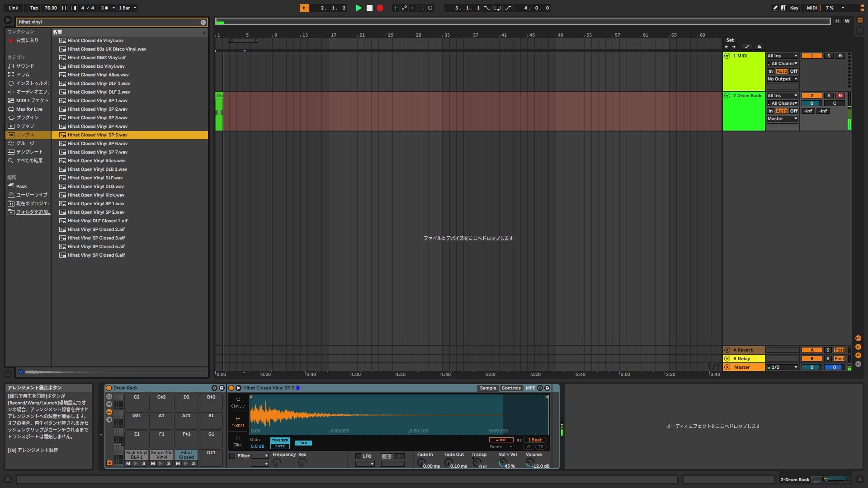Screen dimensions: 868x488
Task: Switch to the Controls tab
Action: click(511, 388)
